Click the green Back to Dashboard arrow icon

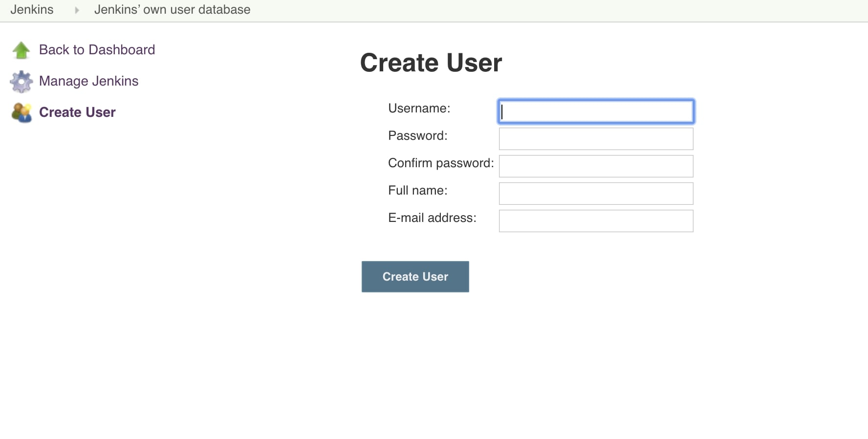pyautogui.click(x=21, y=50)
